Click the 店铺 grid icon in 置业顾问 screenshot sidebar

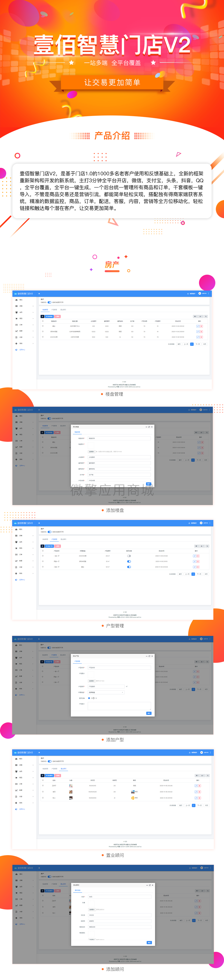[16, 765]
